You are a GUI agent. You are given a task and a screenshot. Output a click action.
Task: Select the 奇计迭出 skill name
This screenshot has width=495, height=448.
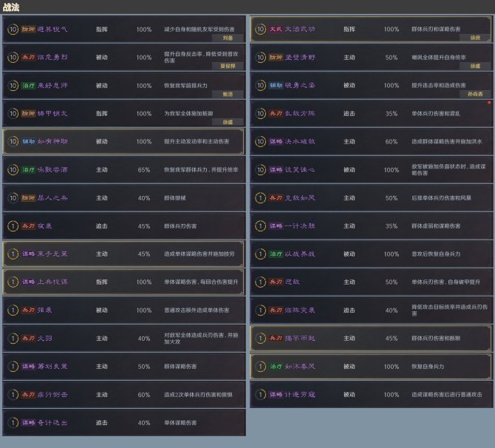coord(53,422)
